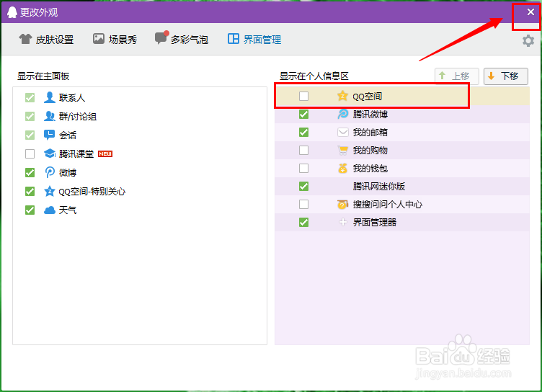Viewport: 542px width, 392px height.
Task: Switch to the 场景秀 tab
Action: coord(115,40)
